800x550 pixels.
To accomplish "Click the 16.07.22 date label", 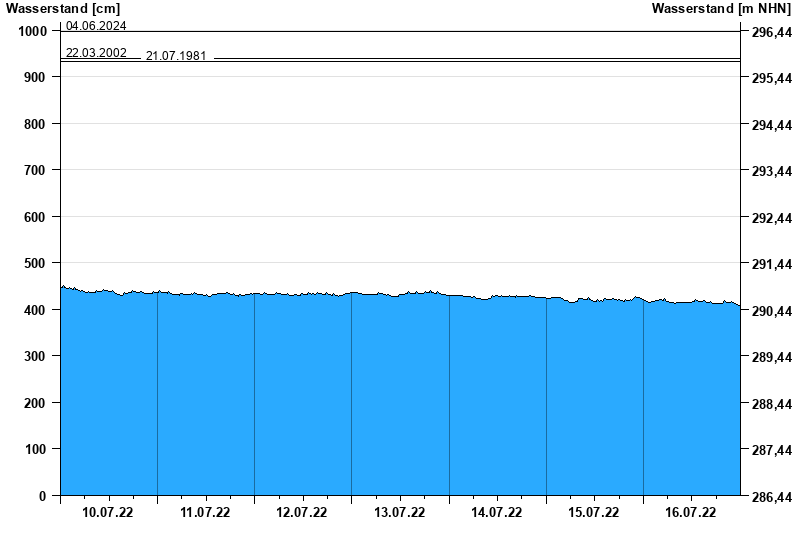I will (690, 512).
